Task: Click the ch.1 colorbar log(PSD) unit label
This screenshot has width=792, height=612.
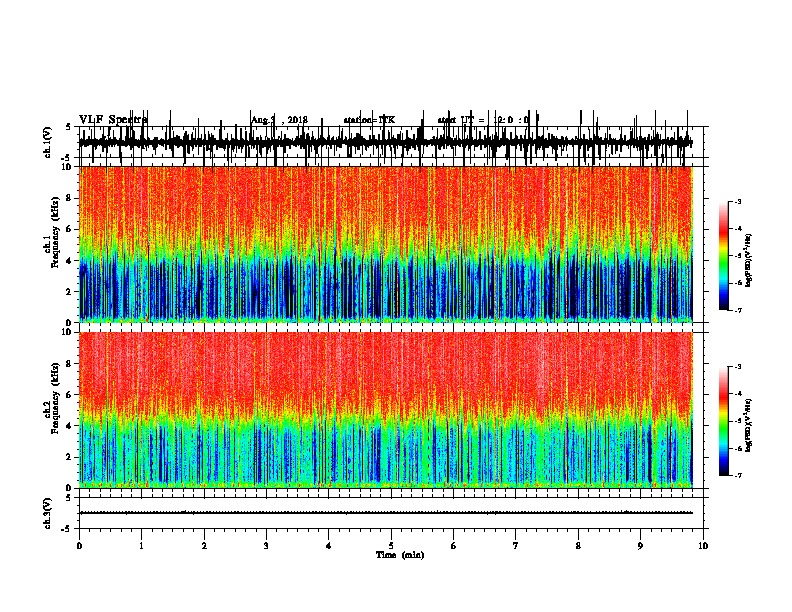Action: (x=749, y=260)
